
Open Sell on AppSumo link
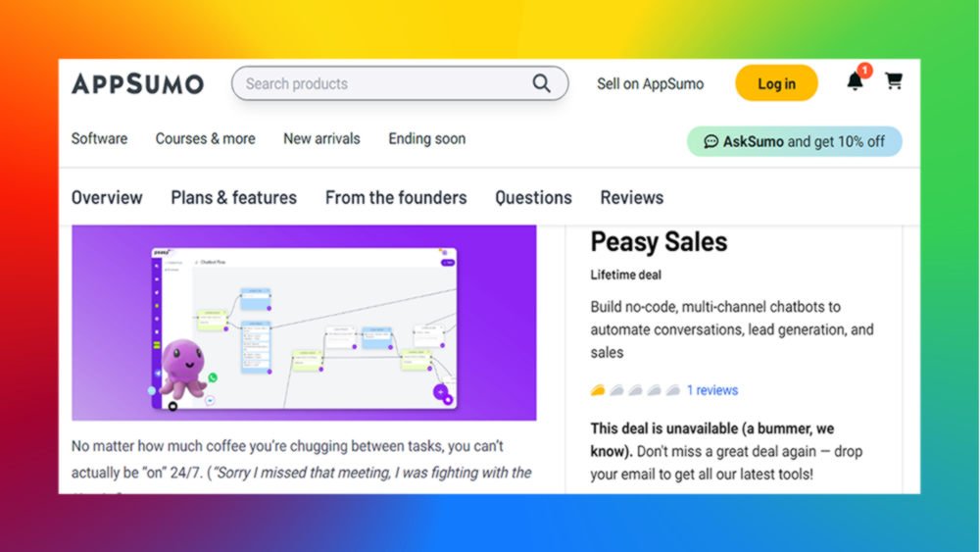tap(650, 83)
